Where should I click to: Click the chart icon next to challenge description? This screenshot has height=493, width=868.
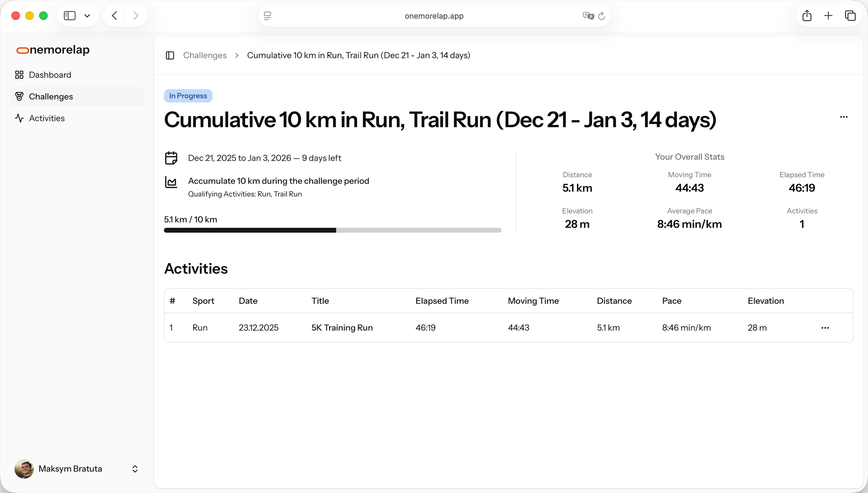[171, 182]
